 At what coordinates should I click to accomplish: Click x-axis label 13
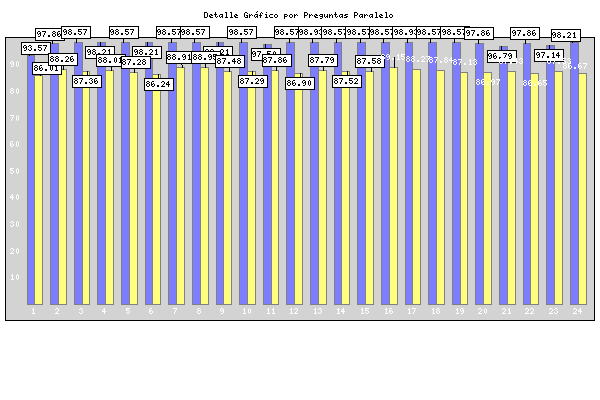[x=318, y=312]
